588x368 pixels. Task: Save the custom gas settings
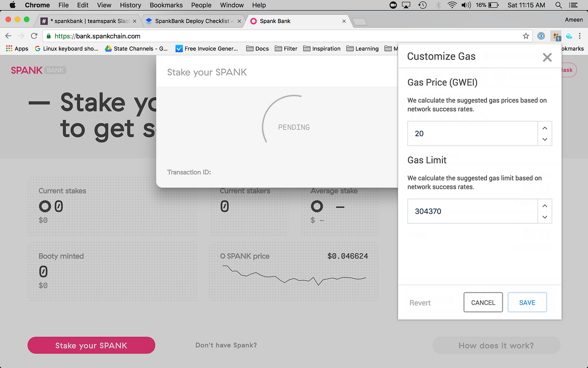pyautogui.click(x=527, y=302)
